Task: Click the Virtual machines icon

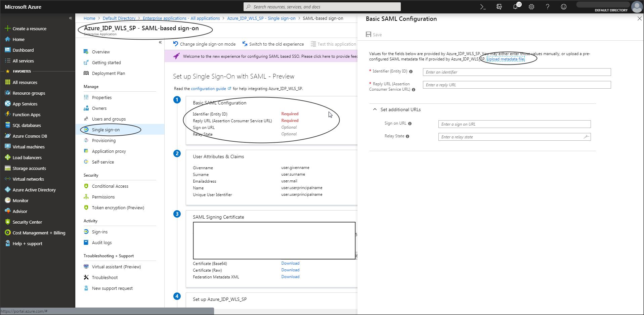Action: [x=8, y=147]
